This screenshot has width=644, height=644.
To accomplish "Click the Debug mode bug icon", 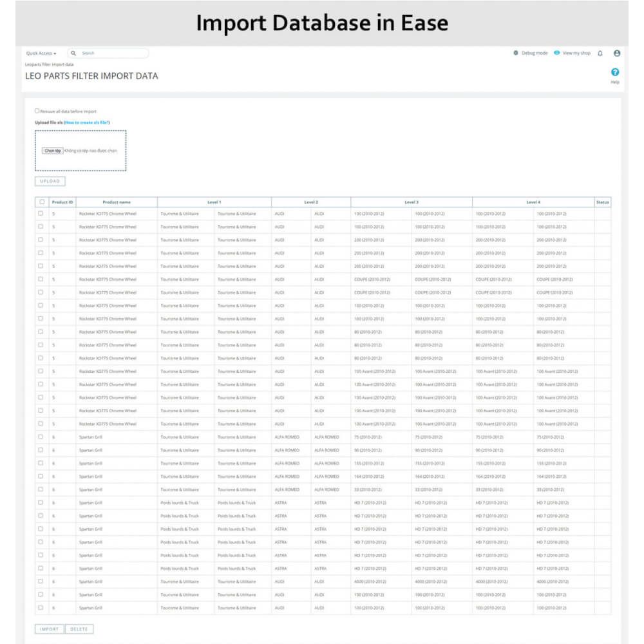I will [x=516, y=53].
